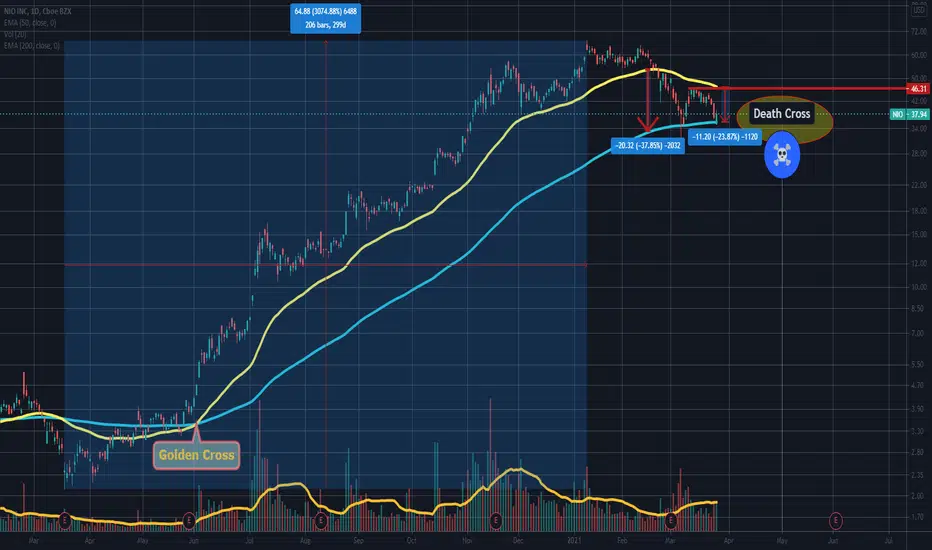Click the earnings marker between Mar and Apr 2020
This screenshot has height=550, width=932.
click(x=65, y=521)
